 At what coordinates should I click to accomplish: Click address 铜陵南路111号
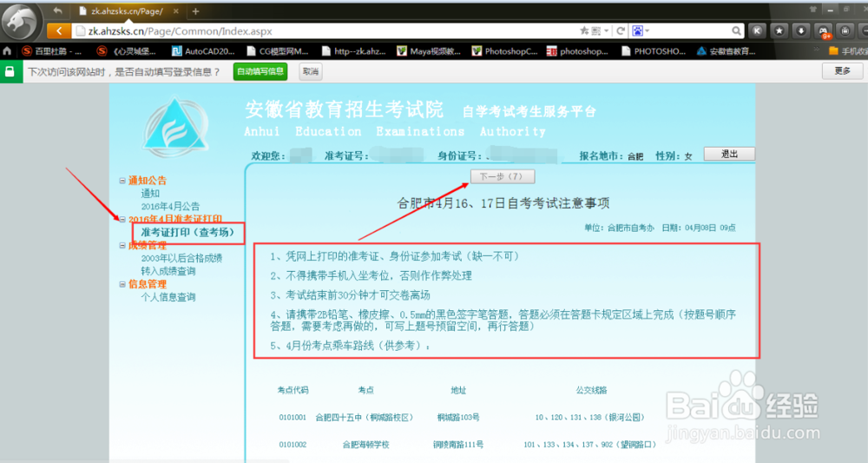(458, 444)
